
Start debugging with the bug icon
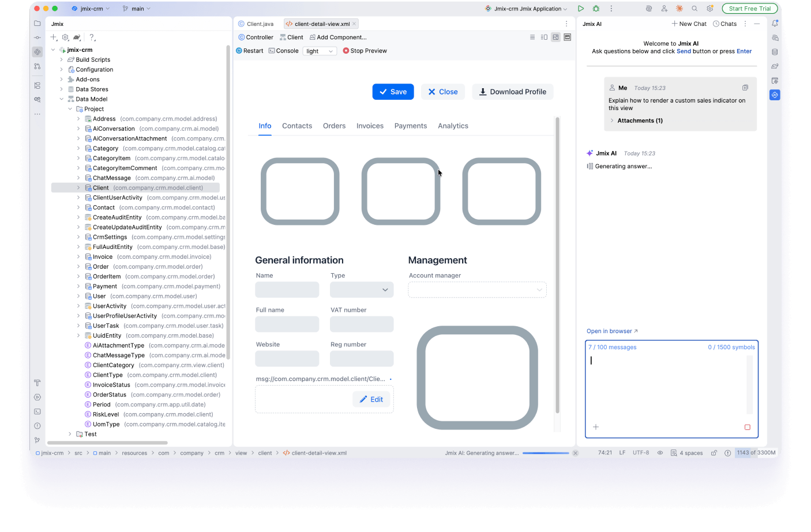[x=596, y=9]
